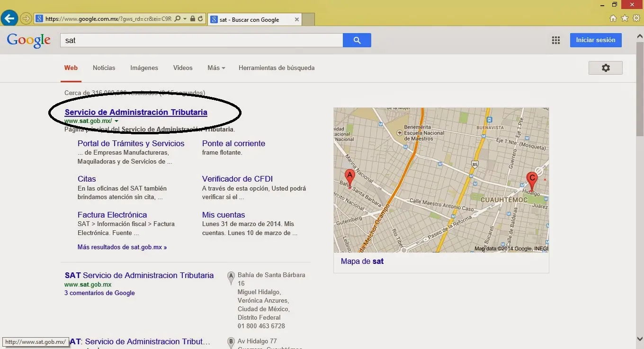Open the Servicio de Administración Tributaria result
The height and width of the screenshot is (349, 644).
click(x=136, y=112)
